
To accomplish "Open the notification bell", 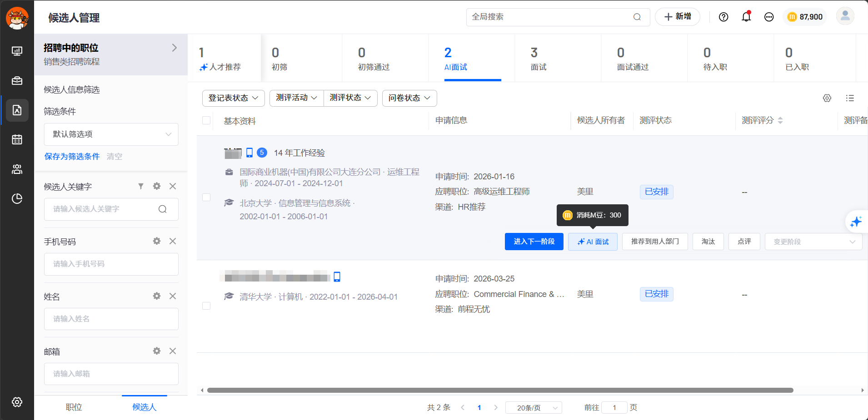I will click(x=746, y=17).
